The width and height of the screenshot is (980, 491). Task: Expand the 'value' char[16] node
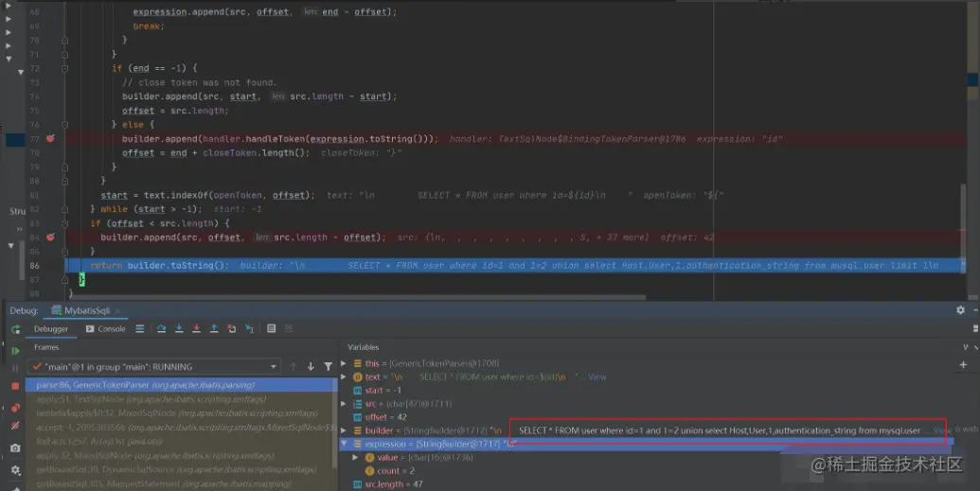(x=356, y=457)
